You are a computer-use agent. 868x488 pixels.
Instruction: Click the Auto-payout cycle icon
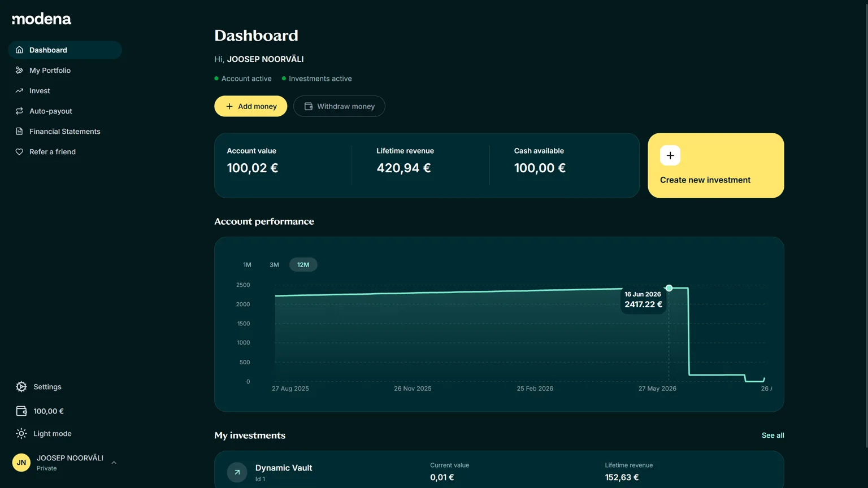(x=19, y=111)
